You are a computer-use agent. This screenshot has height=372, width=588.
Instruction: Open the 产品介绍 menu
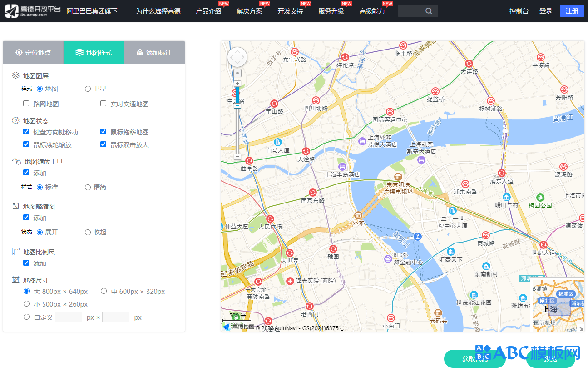pos(208,11)
